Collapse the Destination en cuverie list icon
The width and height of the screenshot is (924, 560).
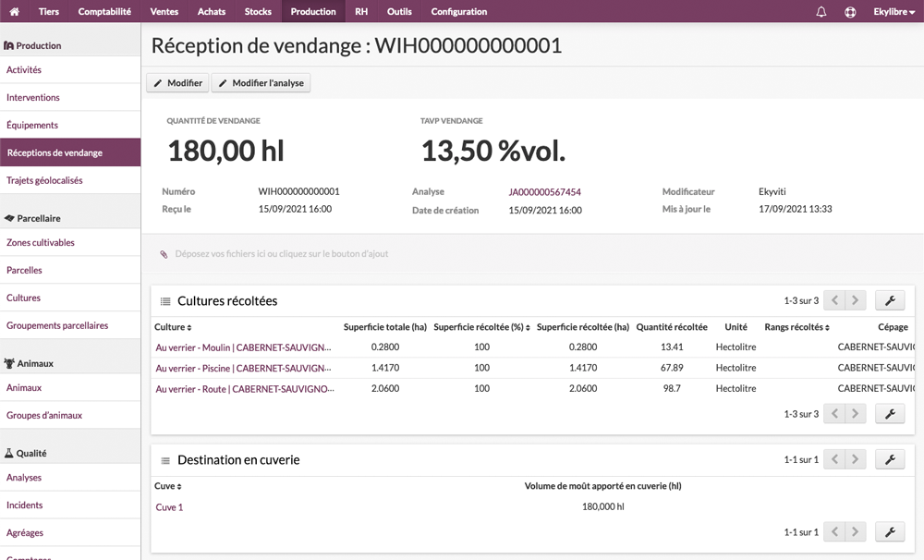click(165, 460)
